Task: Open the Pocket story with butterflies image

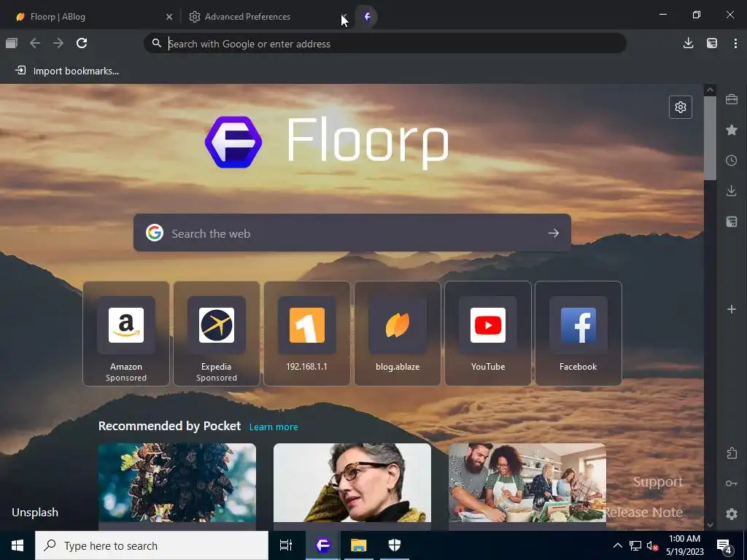Action: coord(177,486)
